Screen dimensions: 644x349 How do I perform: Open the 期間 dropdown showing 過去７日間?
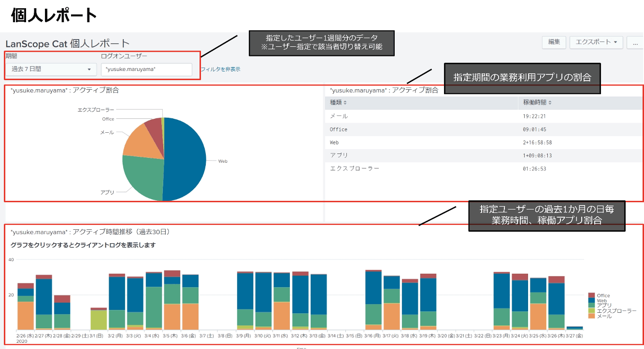coord(51,70)
